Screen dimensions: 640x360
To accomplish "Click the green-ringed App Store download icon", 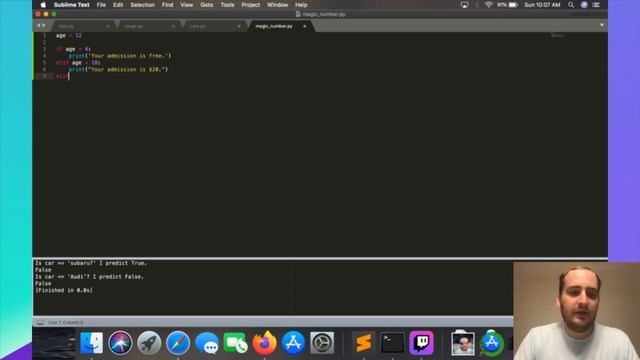I will 492,342.
